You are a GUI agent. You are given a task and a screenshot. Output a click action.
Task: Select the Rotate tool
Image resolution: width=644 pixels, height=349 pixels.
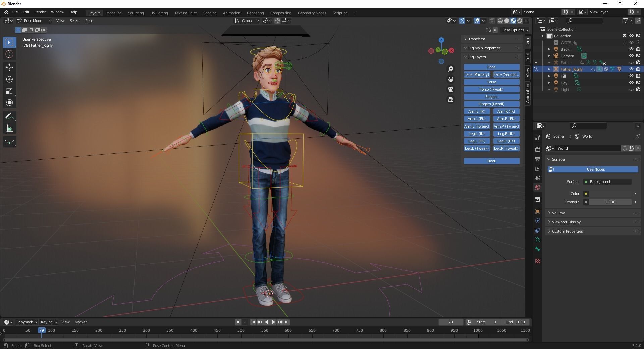tap(9, 79)
